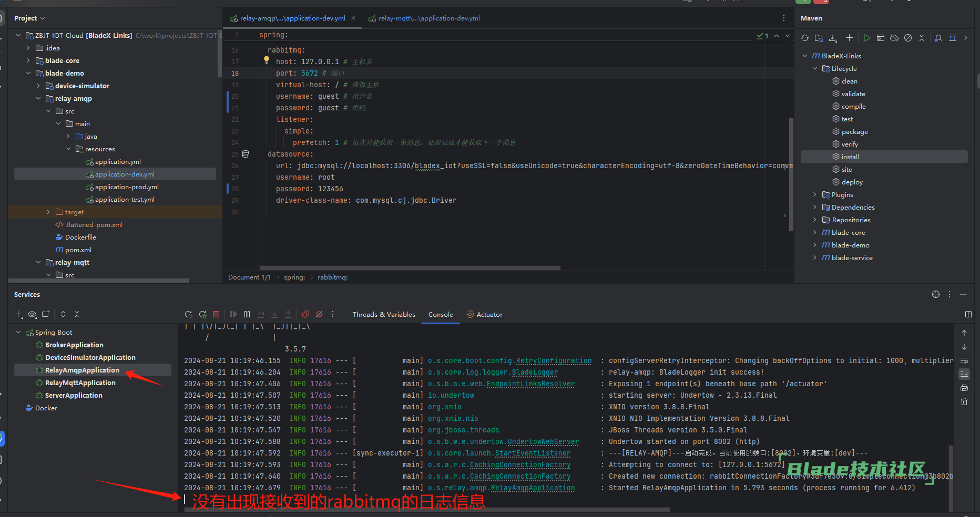Open Services panel options menu
Screen dimensions: 980x517
click(x=950, y=294)
